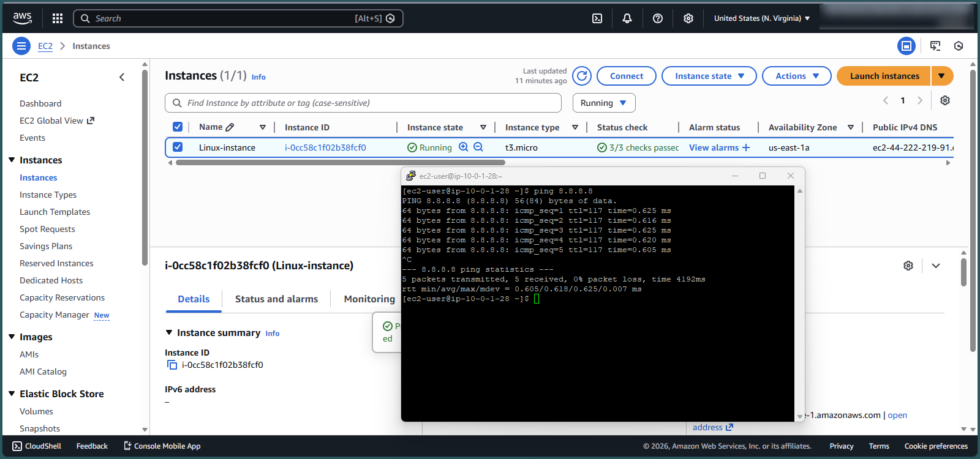Screen dimensions: 980x459
Task: Click the table horizontal scrollbar
Action: (x=341, y=163)
